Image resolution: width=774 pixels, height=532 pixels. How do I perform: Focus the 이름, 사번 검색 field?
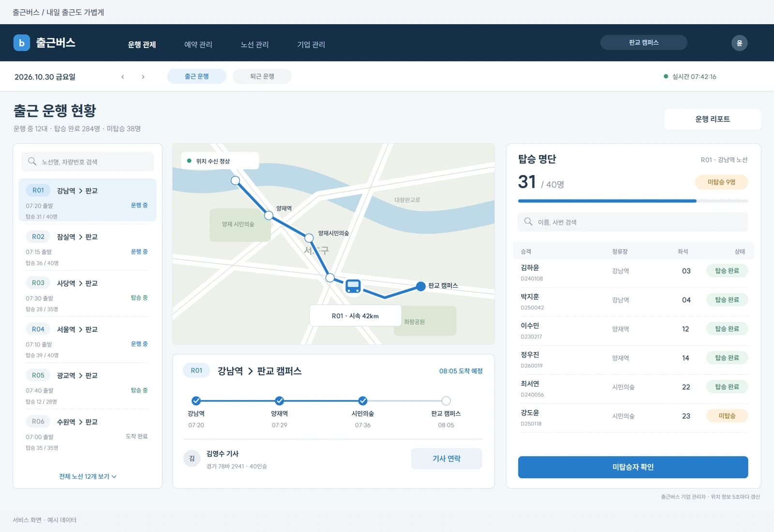tap(633, 222)
